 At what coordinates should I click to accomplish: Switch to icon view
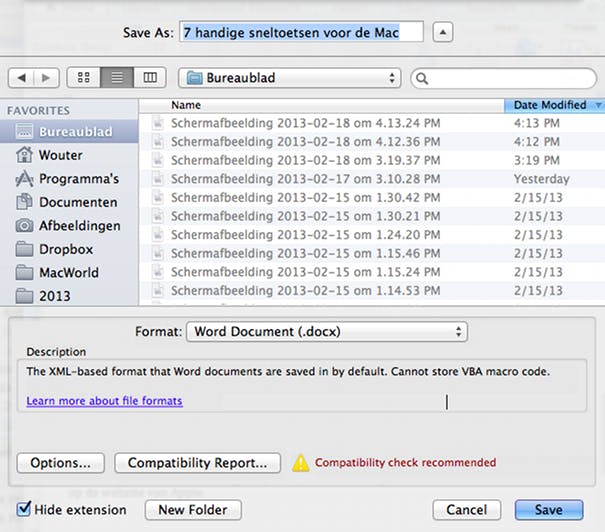[84, 77]
